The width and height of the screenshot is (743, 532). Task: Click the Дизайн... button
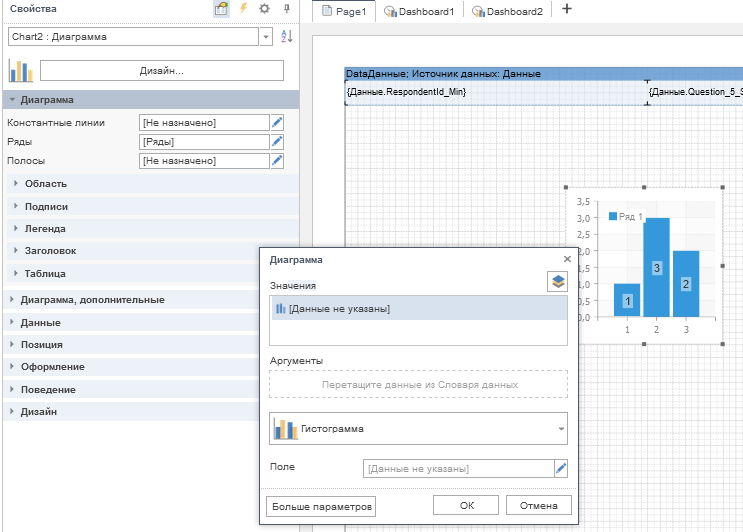[161, 71]
